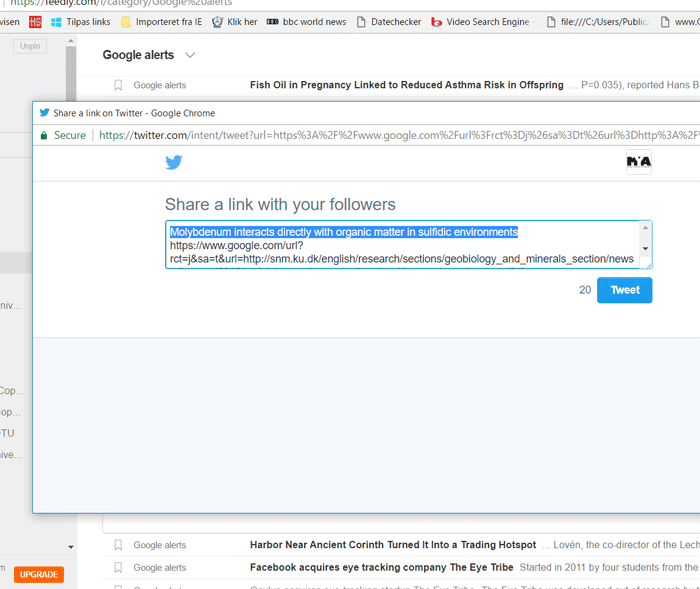Click the Feedly sidebar scroll down arrow
The width and height of the screenshot is (700, 589).
pos(71,547)
